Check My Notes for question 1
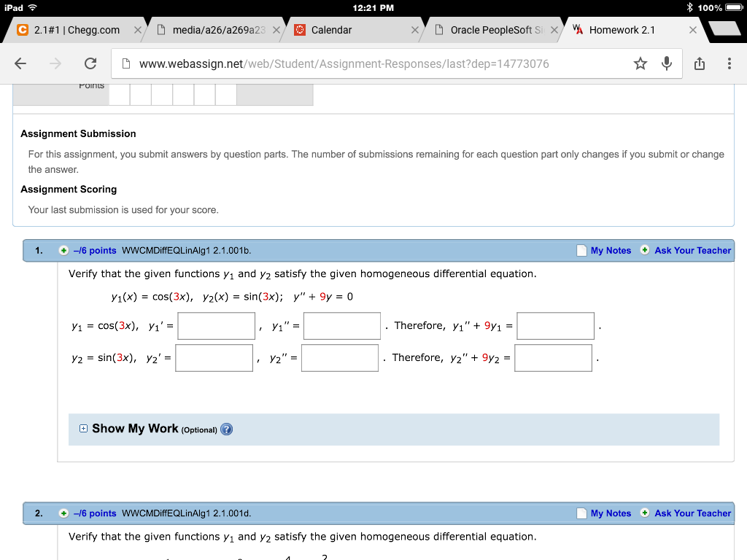Image resolution: width=747 pixels, height=560 pixels. 581,250
